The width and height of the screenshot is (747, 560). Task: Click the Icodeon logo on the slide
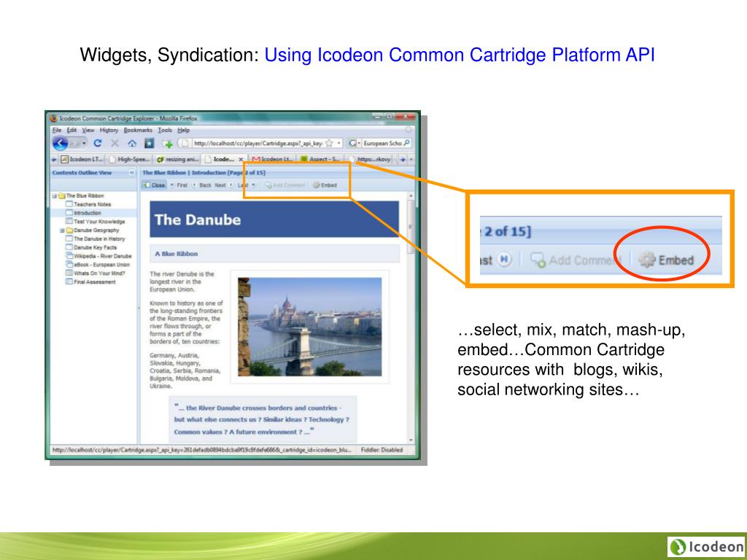click(706, 547)
